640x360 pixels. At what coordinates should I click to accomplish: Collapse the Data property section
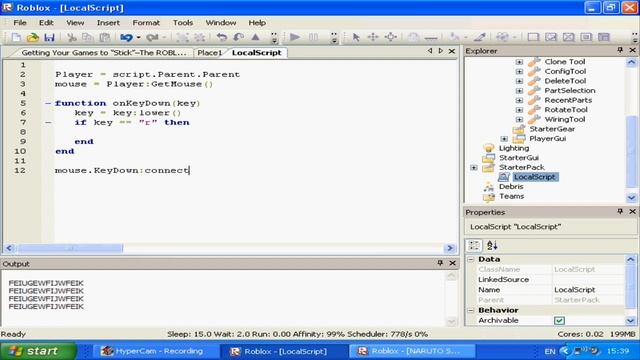point(471,259)
